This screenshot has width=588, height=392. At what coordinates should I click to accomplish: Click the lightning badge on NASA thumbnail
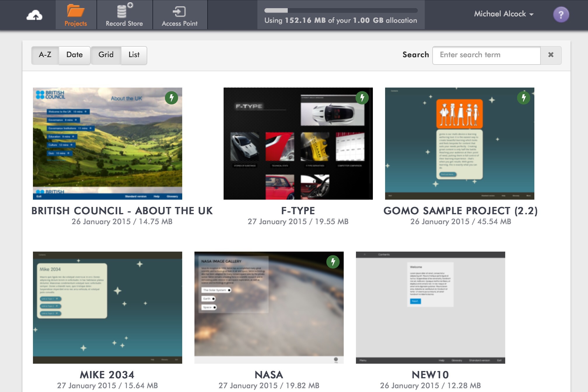[x=333, y=262]
